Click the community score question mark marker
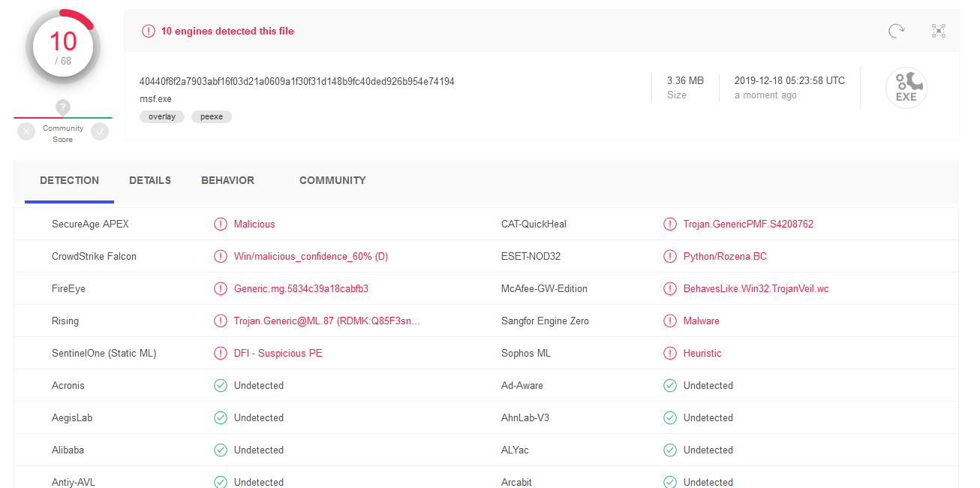The image size is (980, 488). tap(63, 107)
